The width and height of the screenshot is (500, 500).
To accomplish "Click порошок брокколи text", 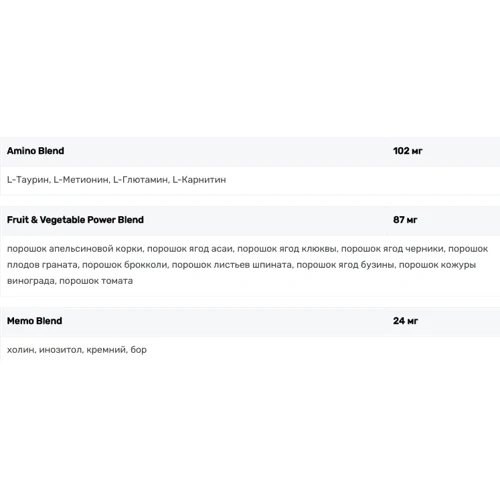I will [125, 265].
